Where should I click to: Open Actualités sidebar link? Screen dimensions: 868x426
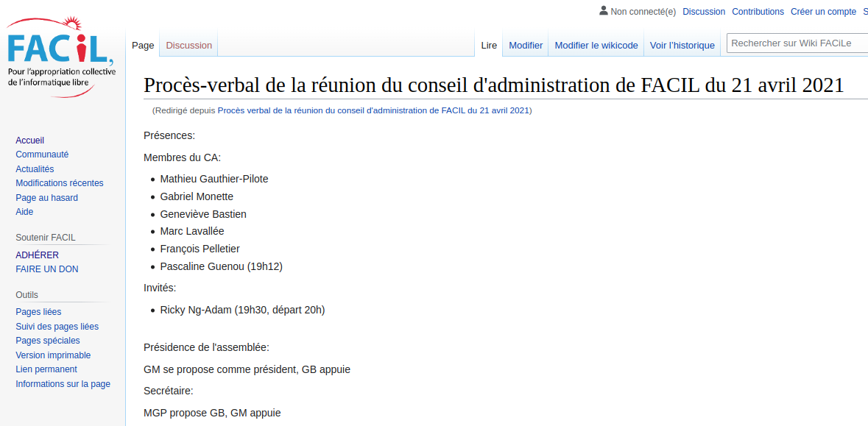coord(35,169)
